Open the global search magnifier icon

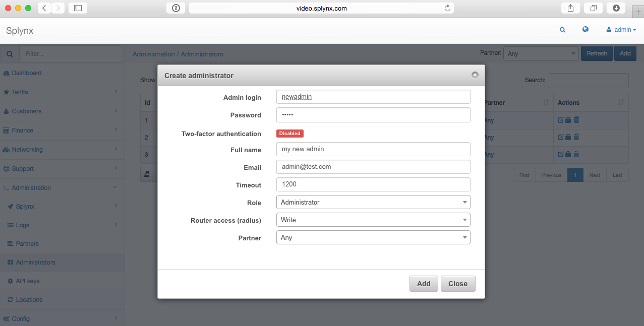tap(562, 30)
